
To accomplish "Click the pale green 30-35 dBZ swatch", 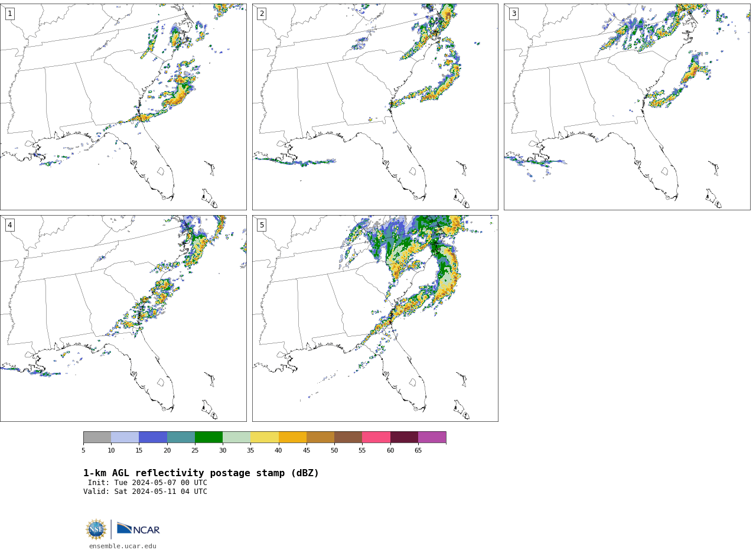I will tap(236, 437).
